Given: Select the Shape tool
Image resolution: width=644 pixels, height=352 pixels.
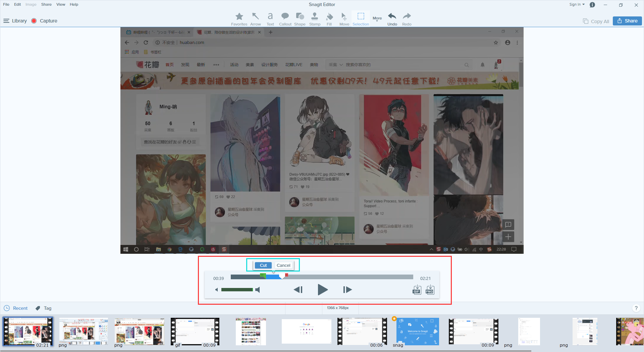Looking at the screenshot, I should click(x=300, y=19).
